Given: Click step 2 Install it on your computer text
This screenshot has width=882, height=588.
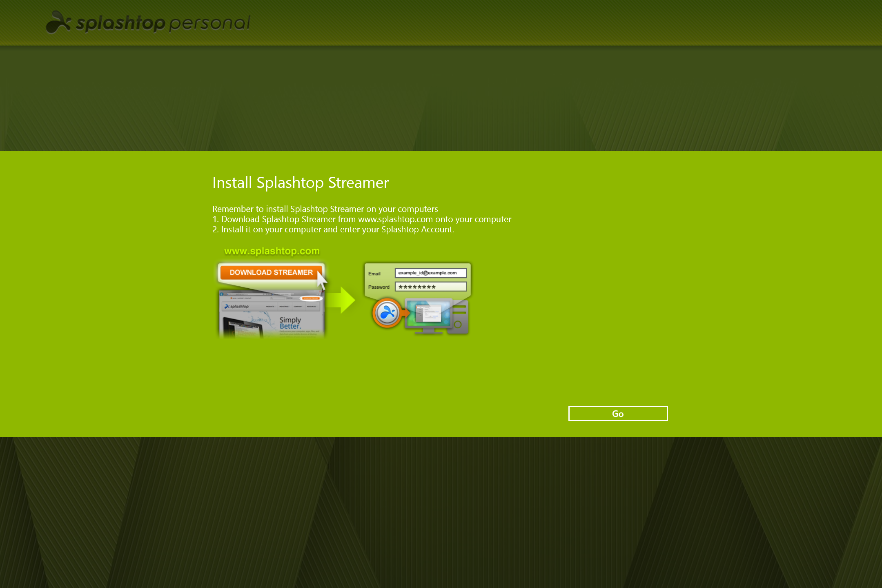Looking at the screenshot, I should tap(333, 229).
